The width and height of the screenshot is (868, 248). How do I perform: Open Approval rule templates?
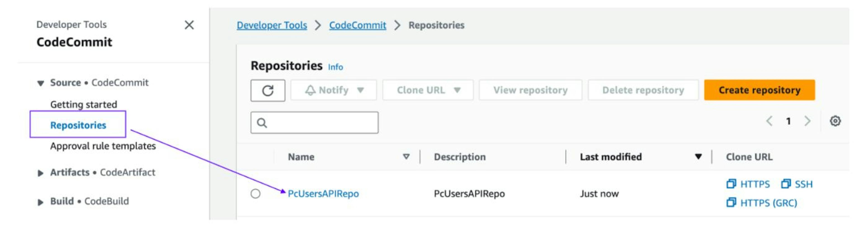click(x=103, y=146)
